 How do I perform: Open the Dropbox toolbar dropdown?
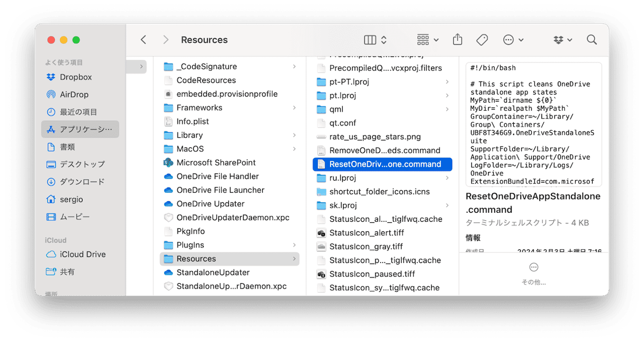(x=563, y=40)
